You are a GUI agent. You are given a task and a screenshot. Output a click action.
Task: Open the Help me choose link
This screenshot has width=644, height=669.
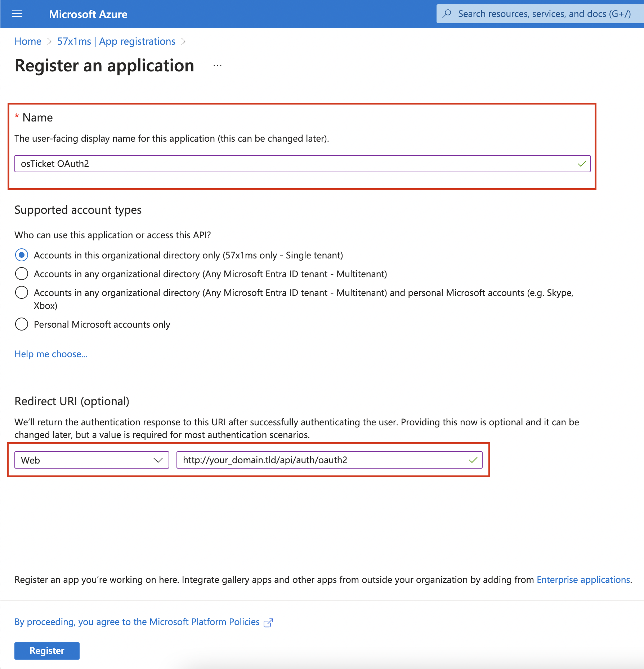tap(50, 354)
